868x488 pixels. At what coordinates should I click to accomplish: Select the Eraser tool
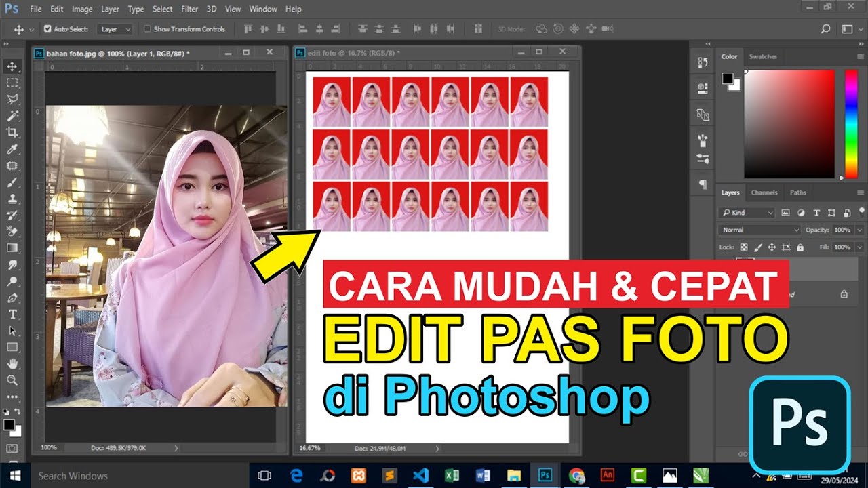[12, 231]
